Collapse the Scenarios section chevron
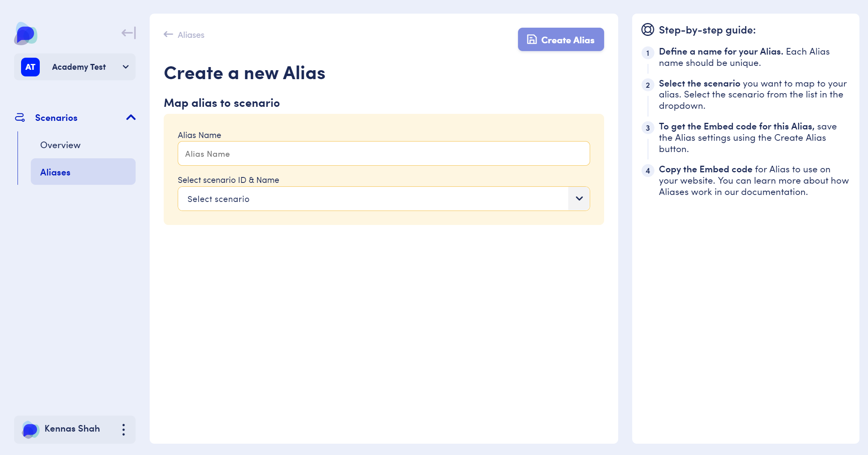Image resolution: width=868 pixels, height=455 pixels. 131,117
